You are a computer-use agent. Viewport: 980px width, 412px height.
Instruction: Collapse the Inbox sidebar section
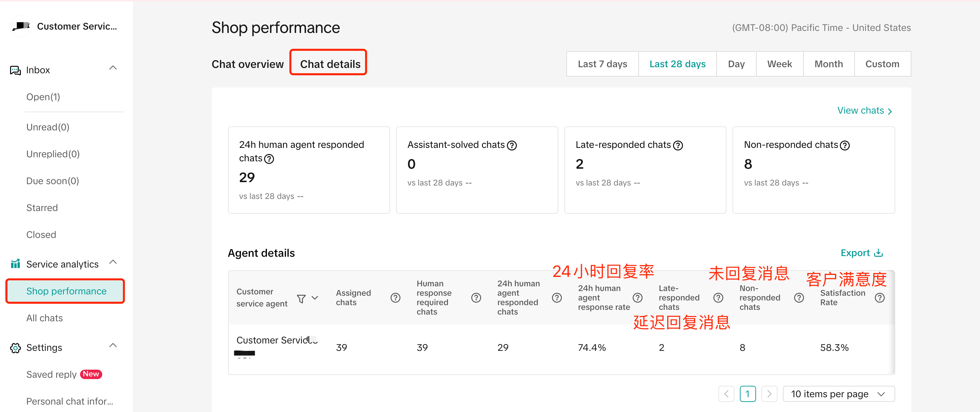point(113,68)
